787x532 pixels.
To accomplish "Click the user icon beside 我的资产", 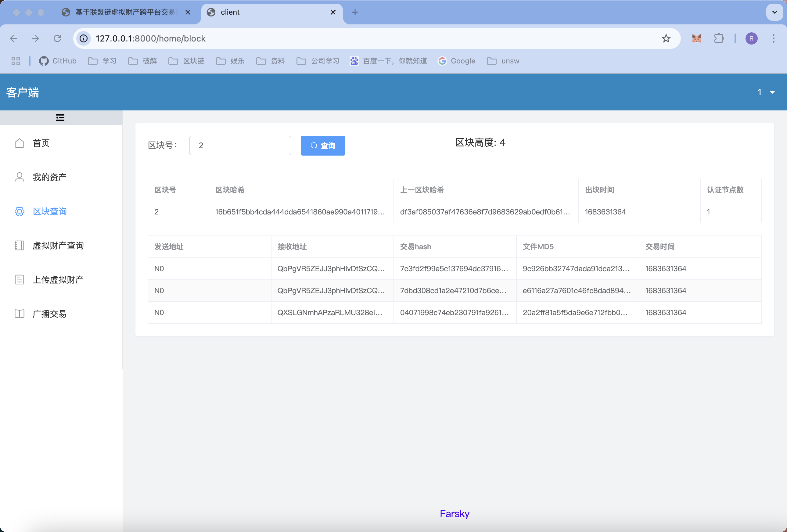I will [x=19, y=177].
